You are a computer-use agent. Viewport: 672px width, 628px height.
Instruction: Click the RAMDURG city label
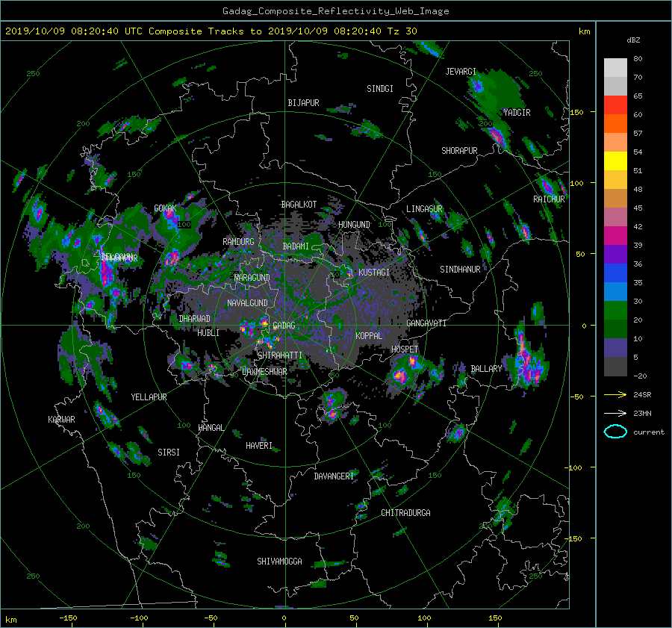pos(238,242)
